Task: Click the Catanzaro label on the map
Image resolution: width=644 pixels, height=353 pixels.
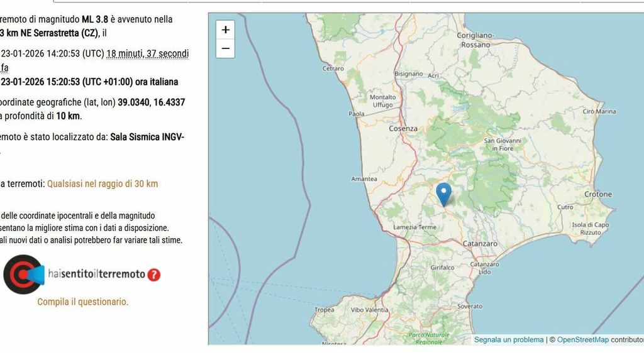Action: [480, 243]
